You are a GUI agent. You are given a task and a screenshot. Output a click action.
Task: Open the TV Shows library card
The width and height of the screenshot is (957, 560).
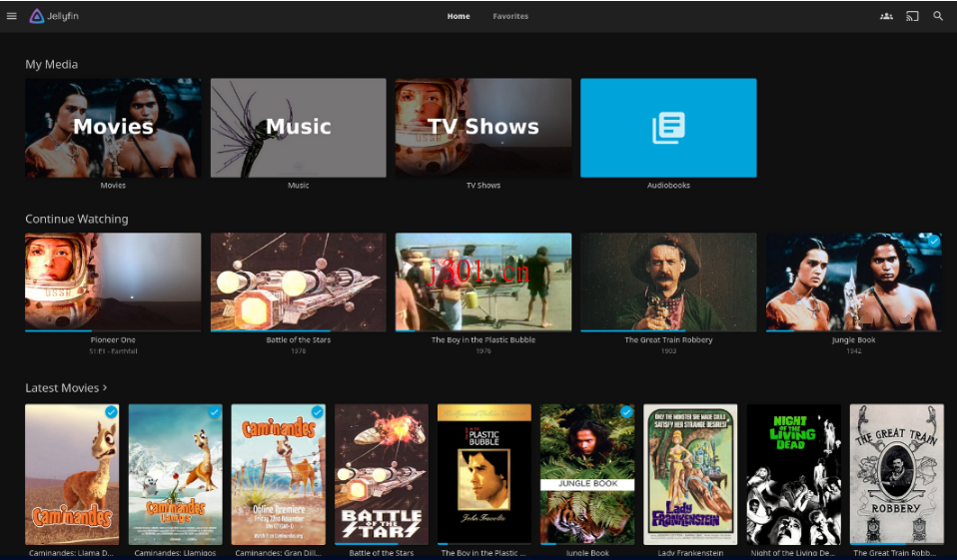point(483,128)
